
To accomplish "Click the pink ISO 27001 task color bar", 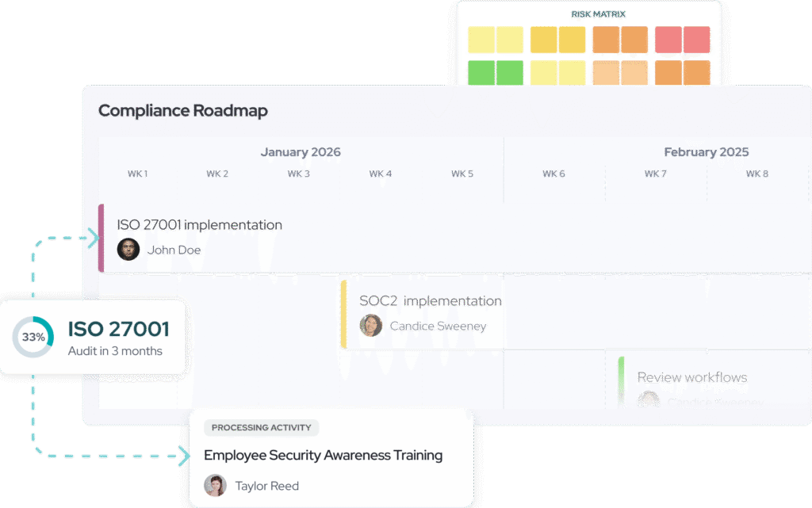I will 101,238.
